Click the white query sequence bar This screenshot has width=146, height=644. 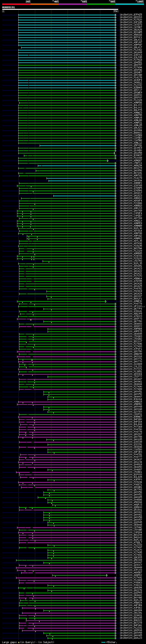pos(60,9)
